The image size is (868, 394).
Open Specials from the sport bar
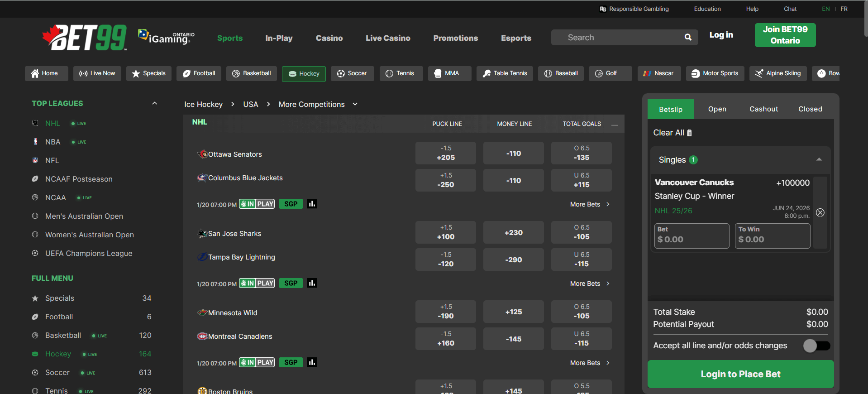point(149,73)
